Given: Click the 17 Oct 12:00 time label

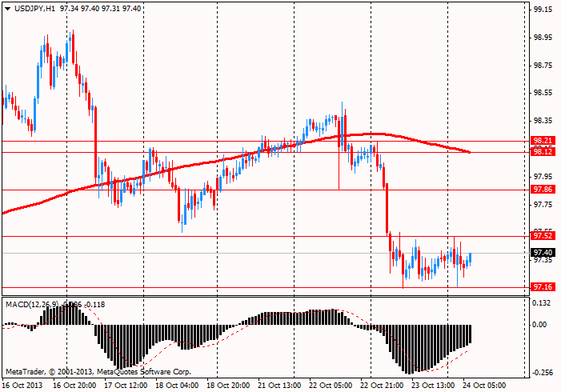Looking at the screenshot, I should 126,386.
